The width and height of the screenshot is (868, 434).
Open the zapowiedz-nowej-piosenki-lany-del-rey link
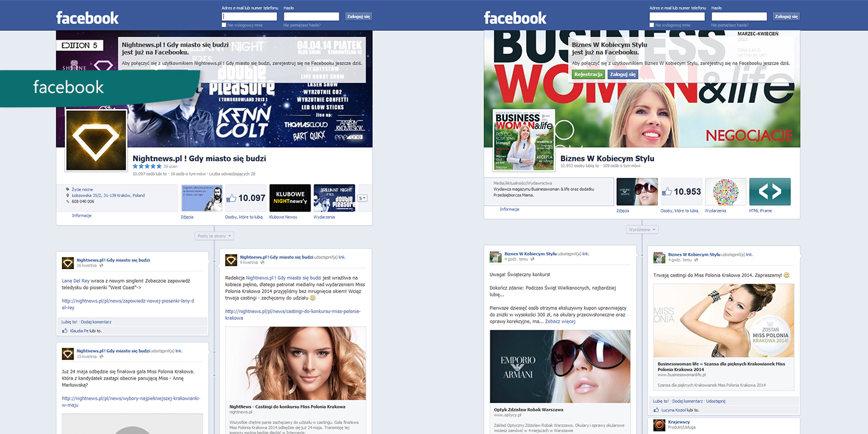(x=128, y=304)
